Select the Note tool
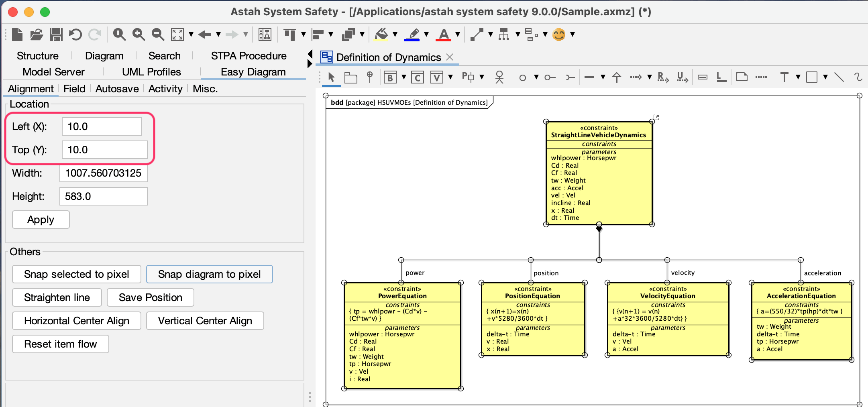Viewport: 868px width, 407px height. pyautogui.click(x=742, y=77)
